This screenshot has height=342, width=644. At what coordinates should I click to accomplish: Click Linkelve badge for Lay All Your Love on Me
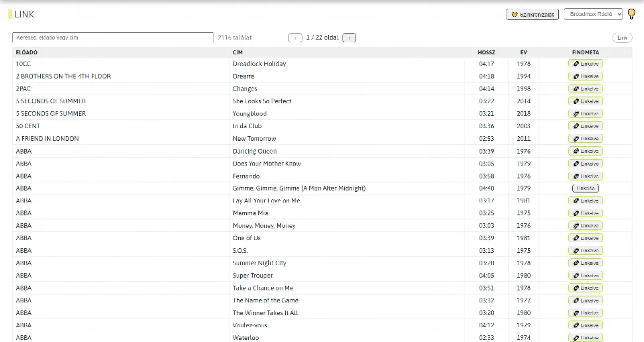pyautogui.click(x=586, y=201)
